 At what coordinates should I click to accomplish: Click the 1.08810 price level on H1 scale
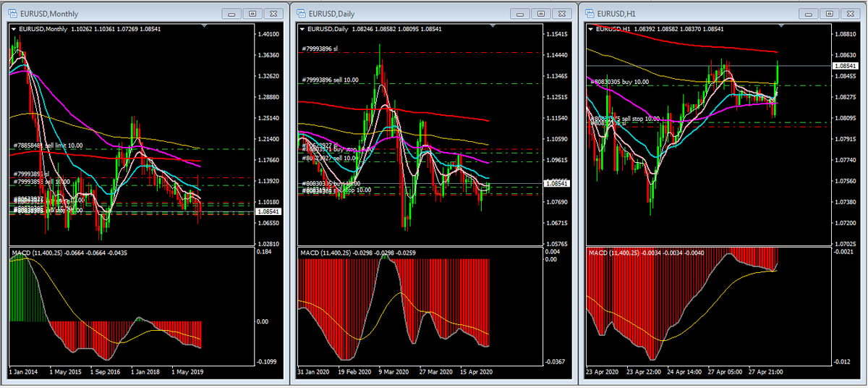point(846,34)
